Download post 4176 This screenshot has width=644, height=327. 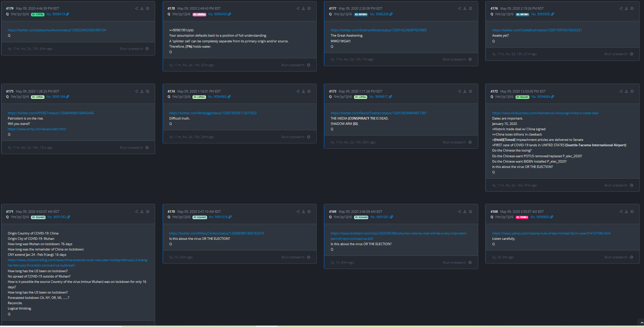(626, 9)
